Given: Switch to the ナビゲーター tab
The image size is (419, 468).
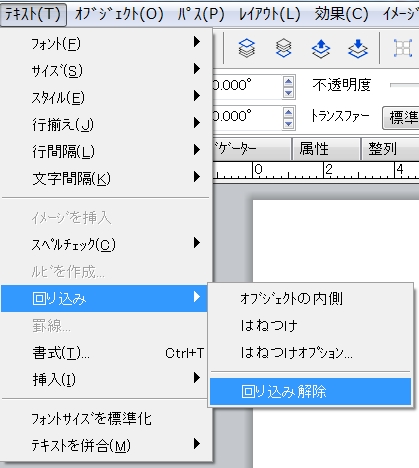Looking at the screenshot, I should click(x=252, y=149).
